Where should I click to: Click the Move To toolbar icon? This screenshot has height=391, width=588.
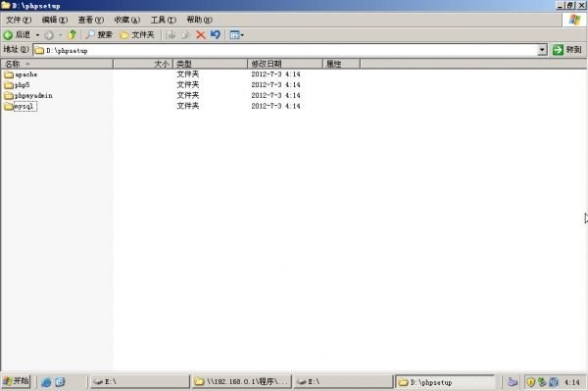(x=171, y=35)
